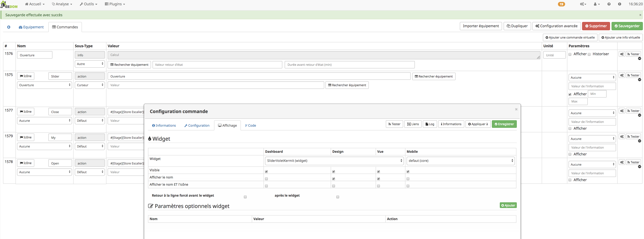Close the Configuration commande dialog
Image resolution: width=644 pixels, height=239 pixels.
(x=516, y=109)
